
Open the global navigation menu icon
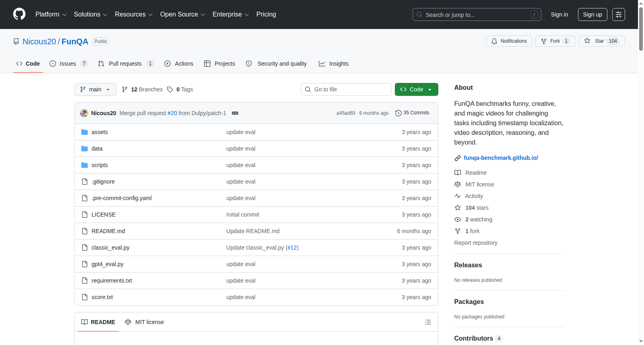click(618, 14)
